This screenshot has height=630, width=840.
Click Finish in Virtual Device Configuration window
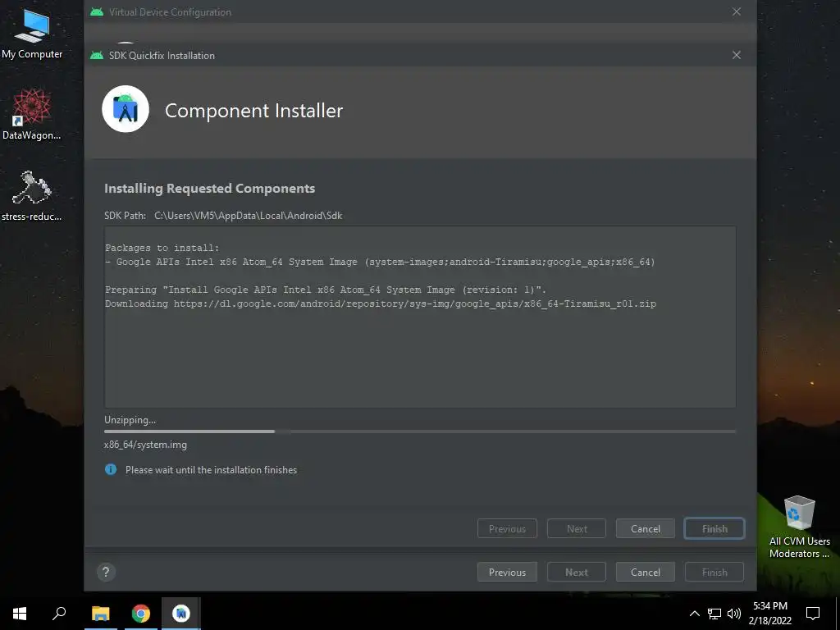coord(714,572)
